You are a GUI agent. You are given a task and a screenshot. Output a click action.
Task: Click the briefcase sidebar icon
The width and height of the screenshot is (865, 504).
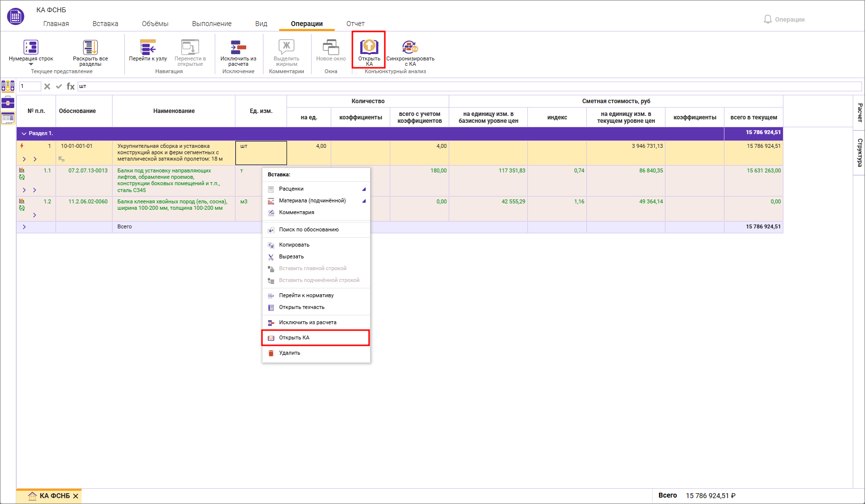click(x=8, y=102)
